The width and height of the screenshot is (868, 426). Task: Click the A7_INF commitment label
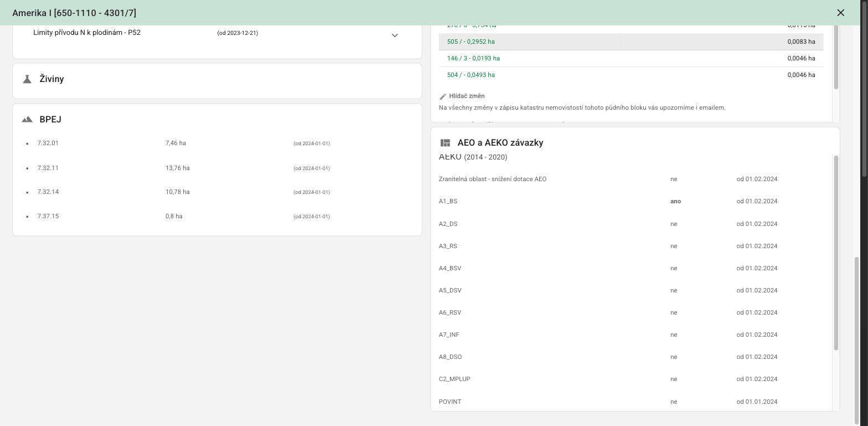(449, 335)
